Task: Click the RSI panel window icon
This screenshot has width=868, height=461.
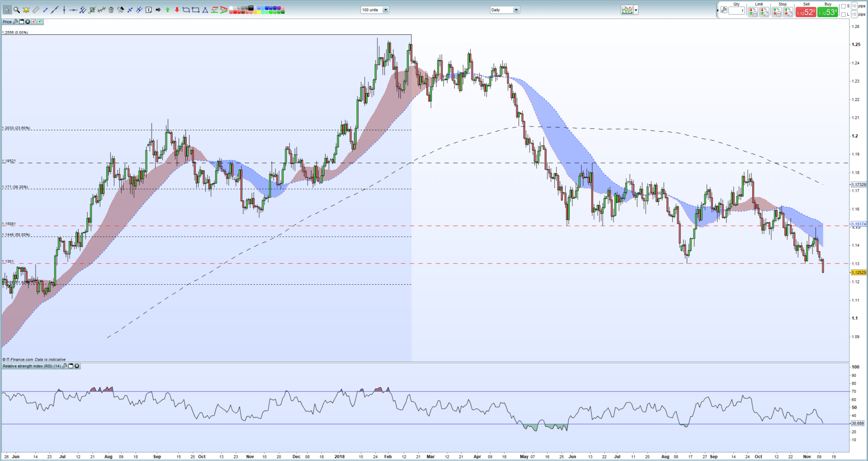Action: point(71,366)
